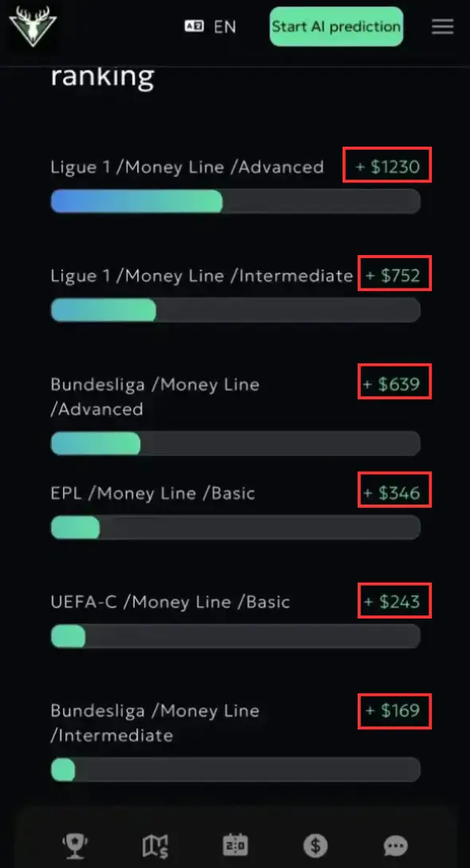Open the trophy ranking icon
The height and width of the screenshot is (868, 470).
75,846
